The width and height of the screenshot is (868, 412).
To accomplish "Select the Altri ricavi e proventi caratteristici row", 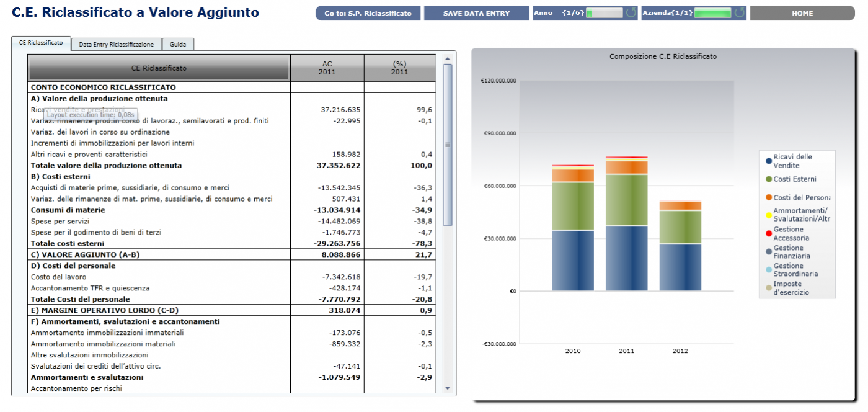I will (232, 154).
